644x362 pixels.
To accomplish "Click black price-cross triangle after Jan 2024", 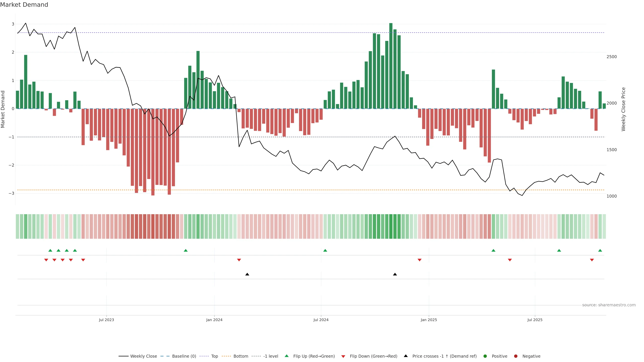I will click(x=247, y=274).
